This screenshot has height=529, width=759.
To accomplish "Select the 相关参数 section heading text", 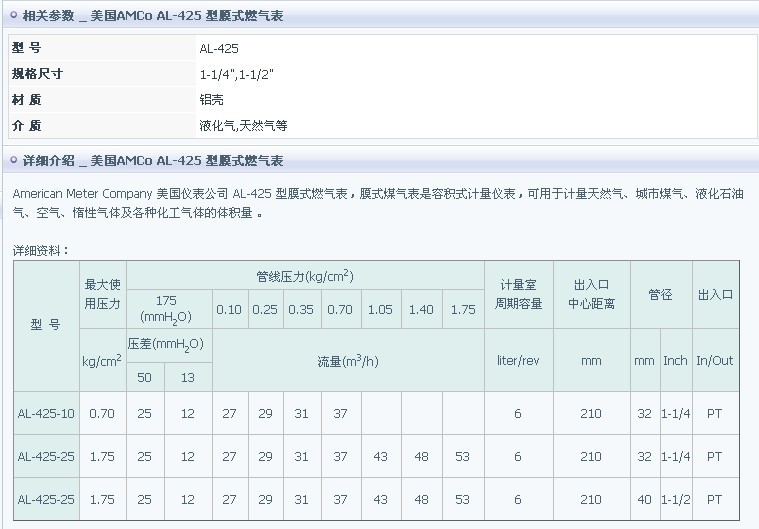I will [x=152, y=16].
